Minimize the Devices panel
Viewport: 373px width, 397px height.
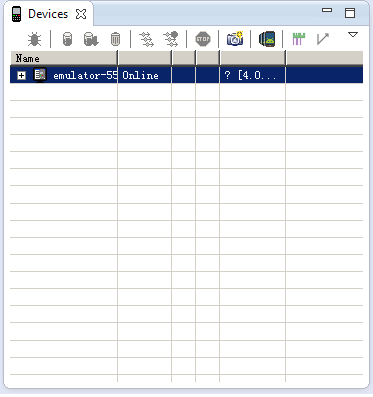[x=327, y=10]
